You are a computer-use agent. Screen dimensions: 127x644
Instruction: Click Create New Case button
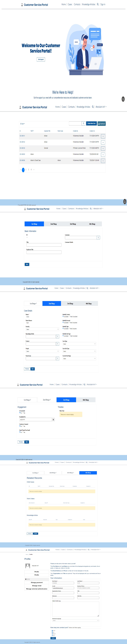tap(92, 123)
